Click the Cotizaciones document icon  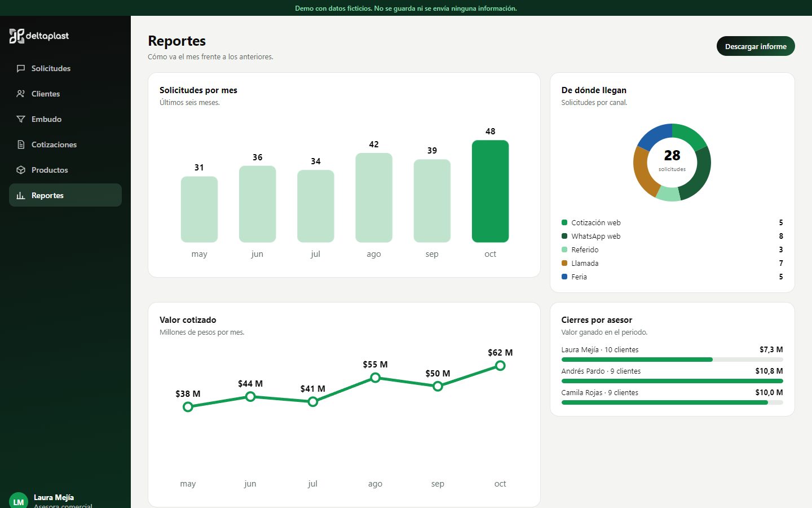coord(21,144)
